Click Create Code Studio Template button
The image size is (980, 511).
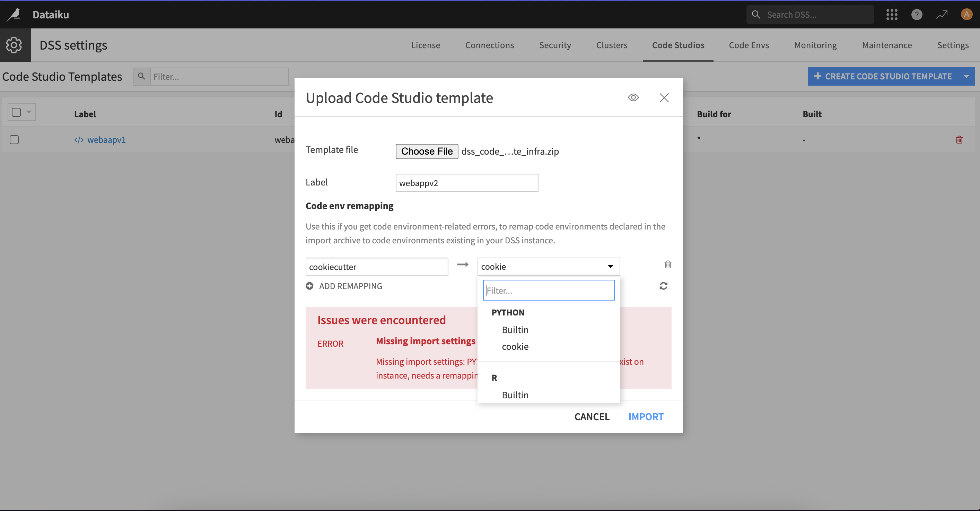coord(883,77)
